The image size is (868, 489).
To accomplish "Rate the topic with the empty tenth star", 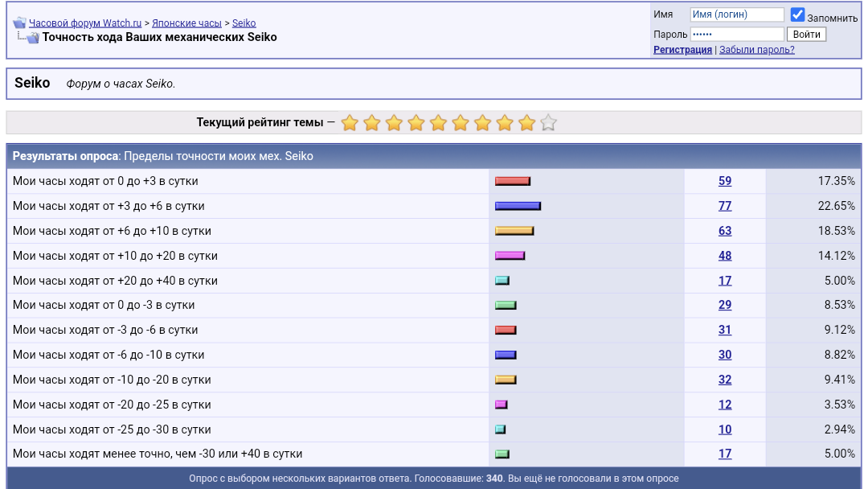I will pyautogui.click(x=548, y=122).
